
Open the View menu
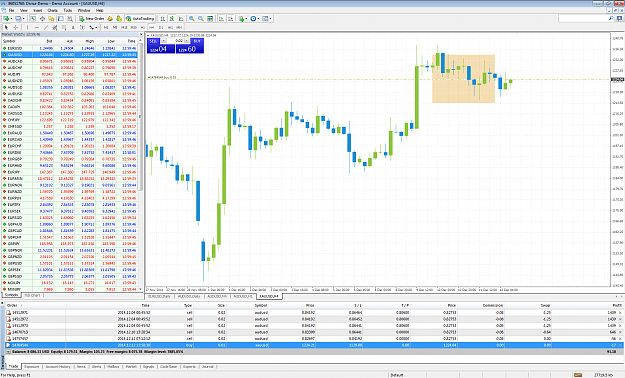24,10
